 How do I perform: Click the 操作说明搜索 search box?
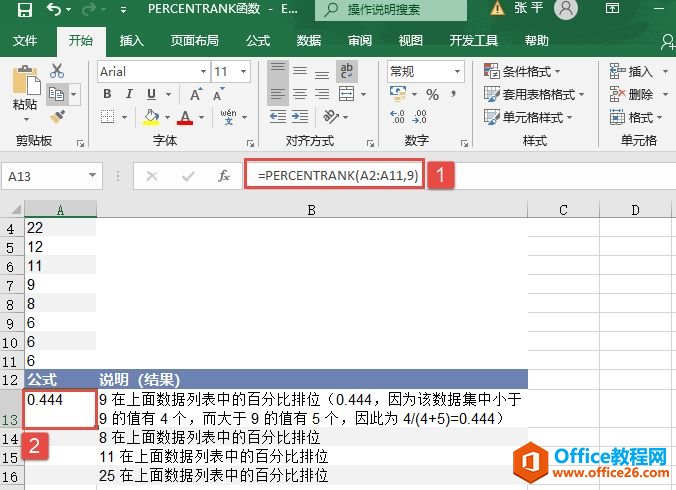click(x=391, y=9)
